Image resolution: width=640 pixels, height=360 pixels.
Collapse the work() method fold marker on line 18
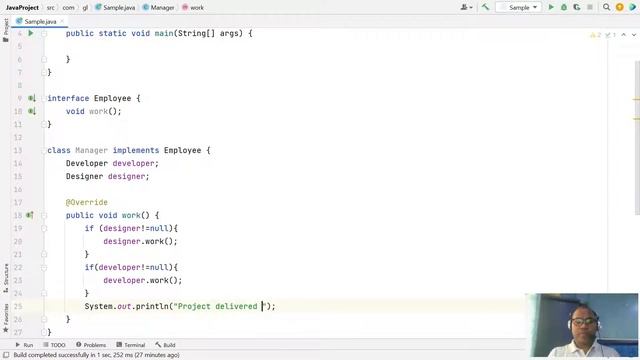click(44, 216)
